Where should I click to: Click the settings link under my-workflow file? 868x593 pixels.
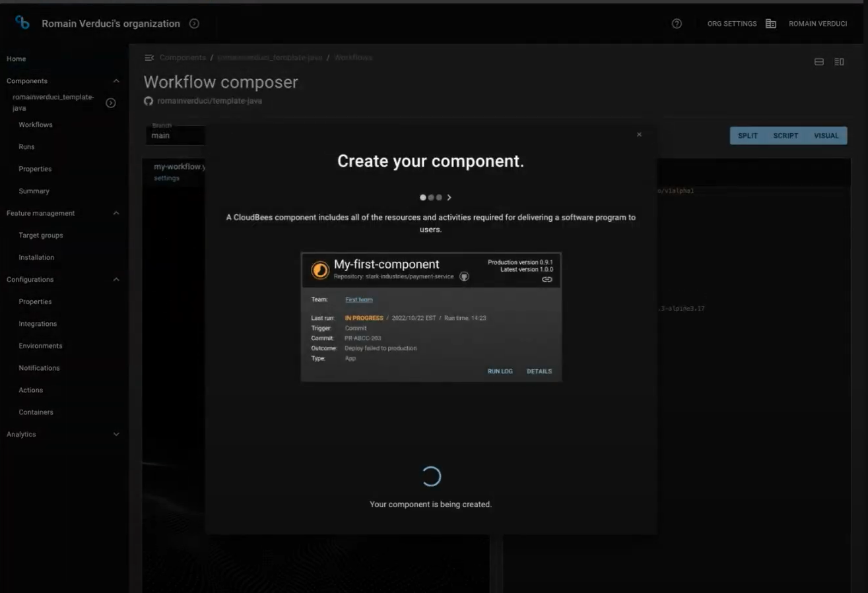[x=166, y=178]
